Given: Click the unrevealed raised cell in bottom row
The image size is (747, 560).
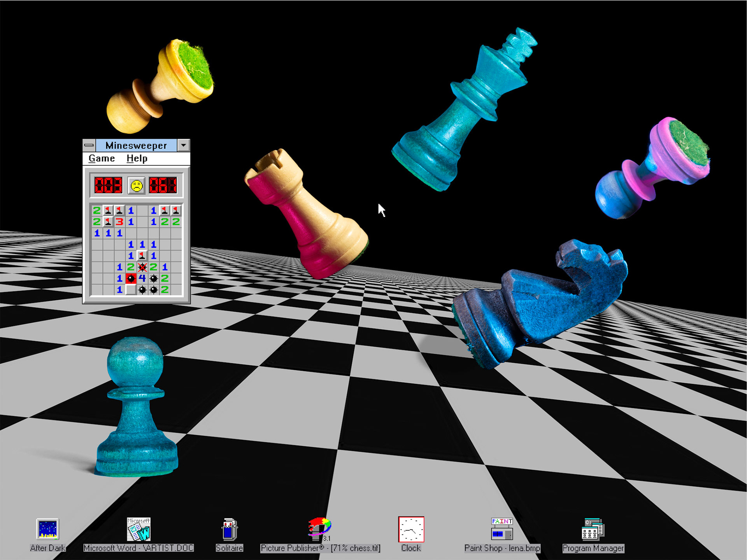Looking at the screenshot, I should [131, 290].
